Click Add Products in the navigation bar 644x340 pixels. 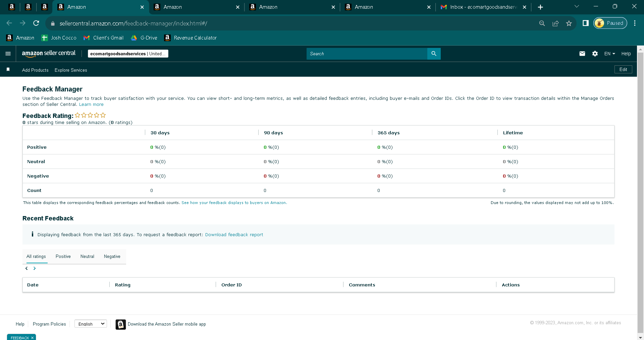[35, 70]
